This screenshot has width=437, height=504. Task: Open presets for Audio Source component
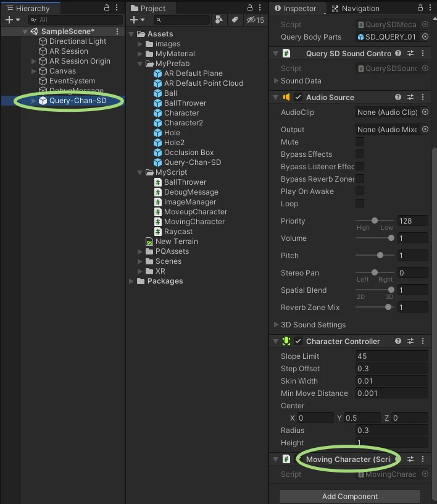coord(410,97)
